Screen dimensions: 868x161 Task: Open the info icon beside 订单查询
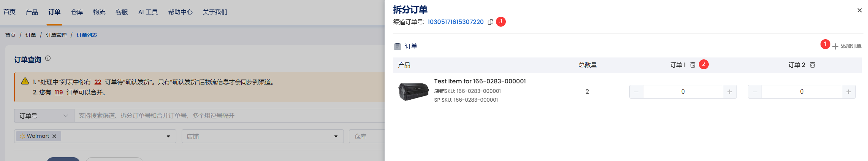point(48,58)
